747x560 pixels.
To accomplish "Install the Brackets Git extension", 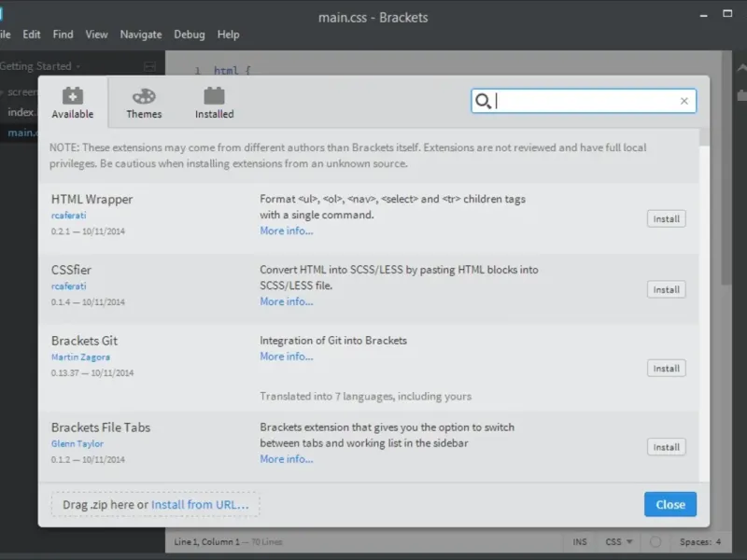I will (666, 368).
